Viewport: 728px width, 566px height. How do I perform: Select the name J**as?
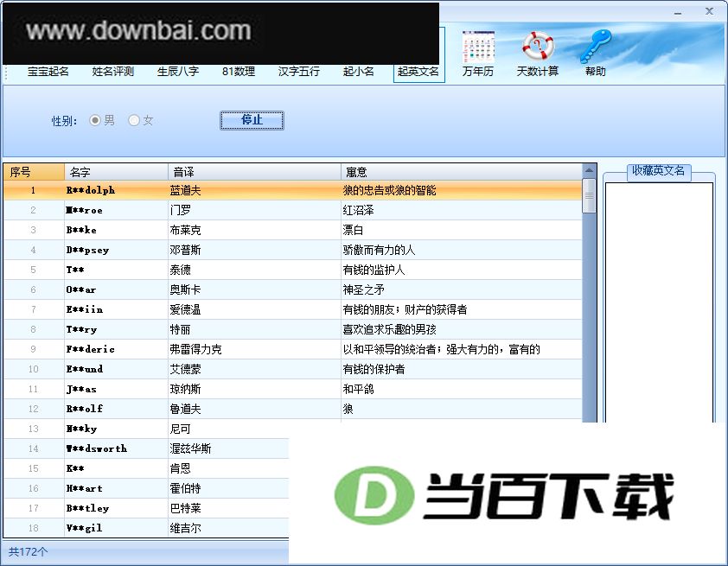coord(81,389)
